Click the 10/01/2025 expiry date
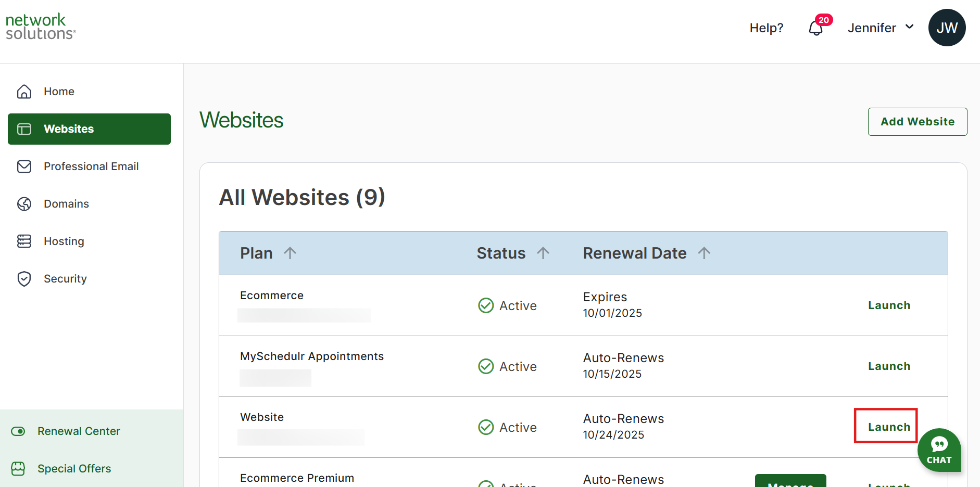The image size is (980, 487). coord(612,313)
